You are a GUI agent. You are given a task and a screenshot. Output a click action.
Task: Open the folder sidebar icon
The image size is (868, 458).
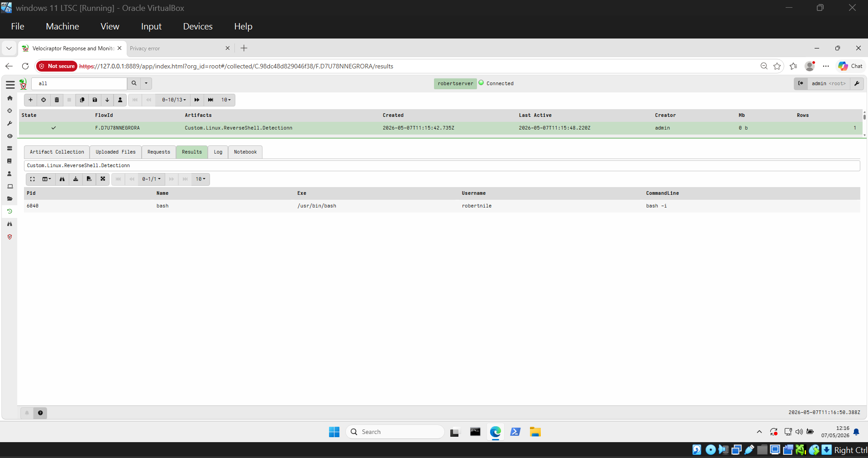[x=10, y=198]
